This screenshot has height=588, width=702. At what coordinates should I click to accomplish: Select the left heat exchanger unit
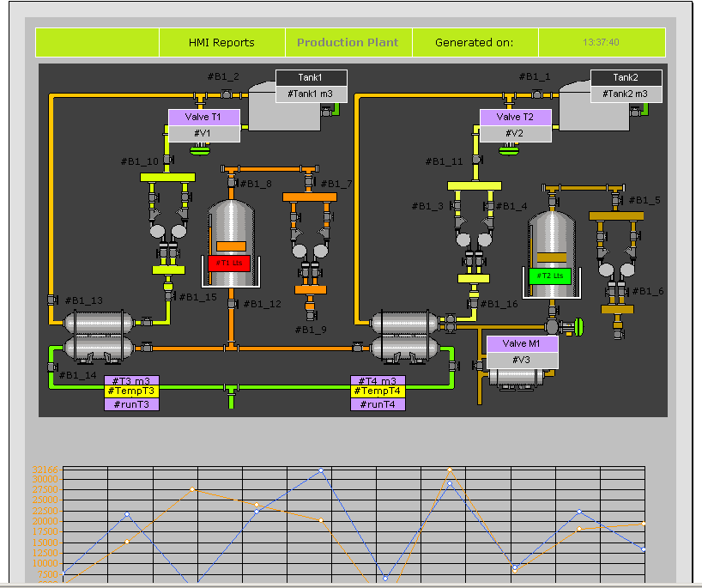[100, 334]
